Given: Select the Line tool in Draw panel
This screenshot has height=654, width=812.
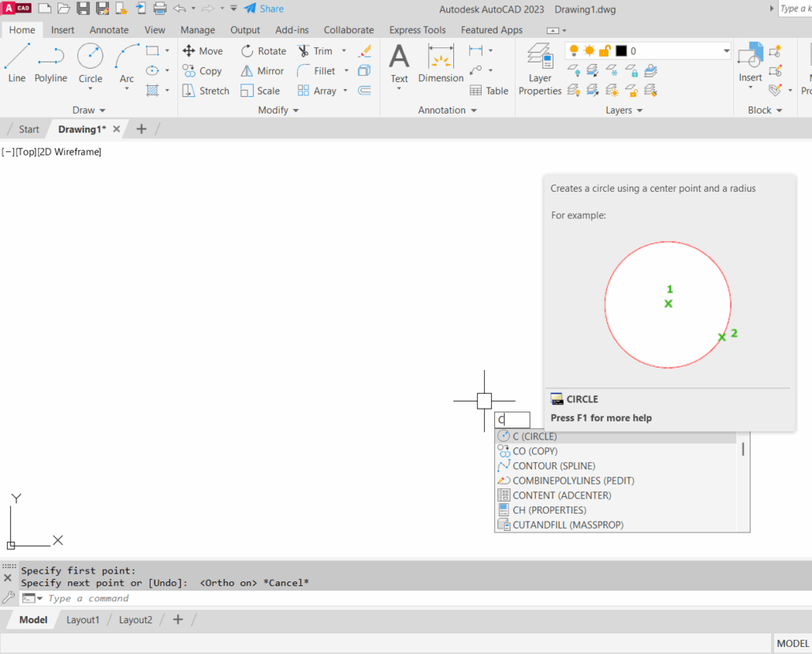Looking at the screenshot, I should click(x=17, y=63).
